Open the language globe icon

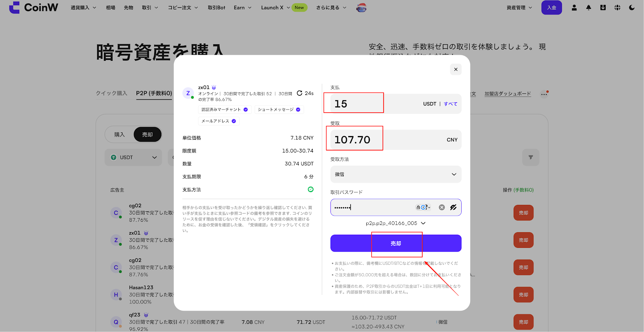tap(617, 8)
